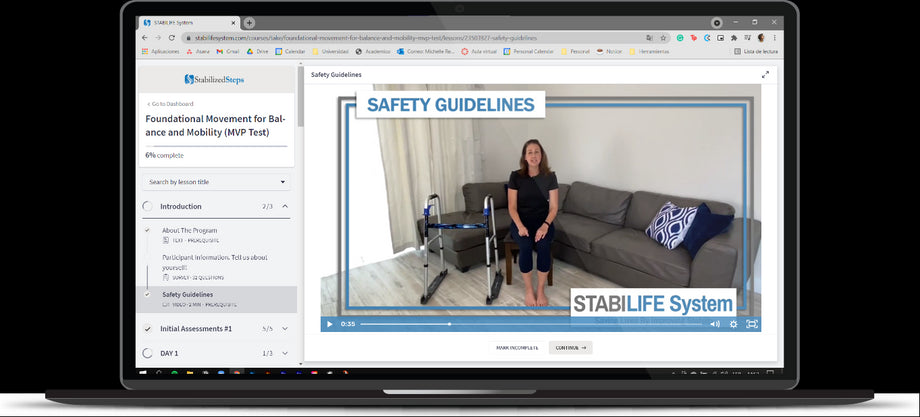This screenshot has width=920, height=417.
Task: Mute the video volume
Action: pyautogui.click(x=714, y=324)
